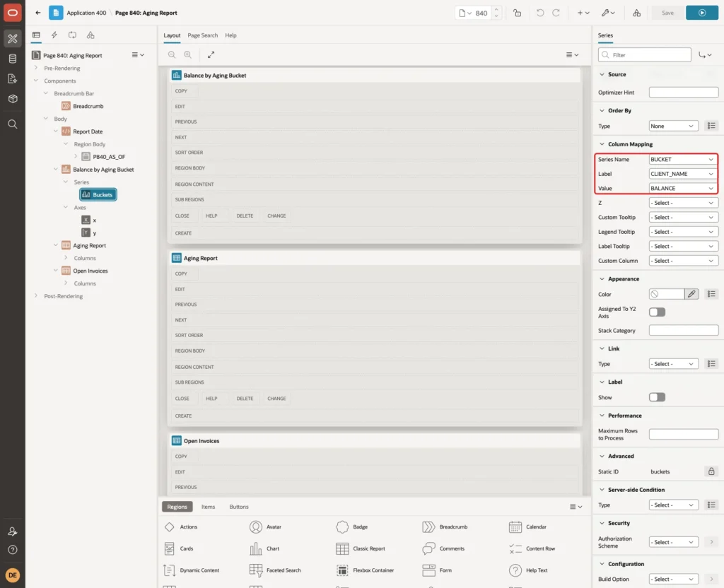The image size is (724, 588).
Task: Click the Static ID lock icon
Action: (x=711, y=471)
